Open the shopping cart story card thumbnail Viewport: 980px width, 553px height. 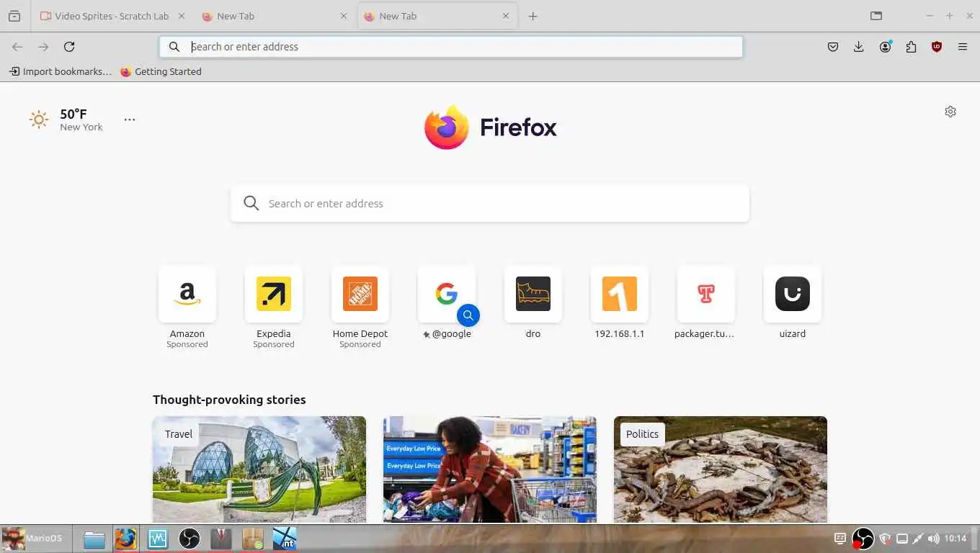point(490,469)
